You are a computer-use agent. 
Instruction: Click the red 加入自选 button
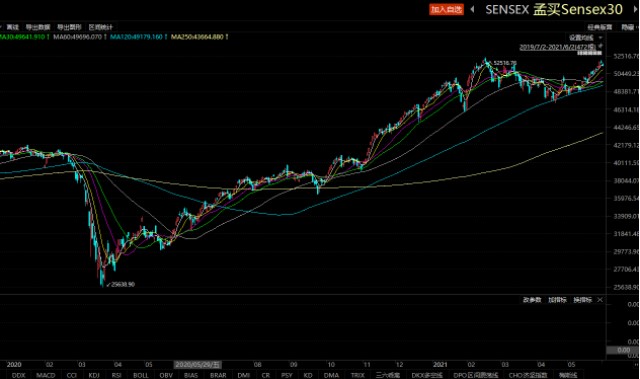(x=446, y=9)
